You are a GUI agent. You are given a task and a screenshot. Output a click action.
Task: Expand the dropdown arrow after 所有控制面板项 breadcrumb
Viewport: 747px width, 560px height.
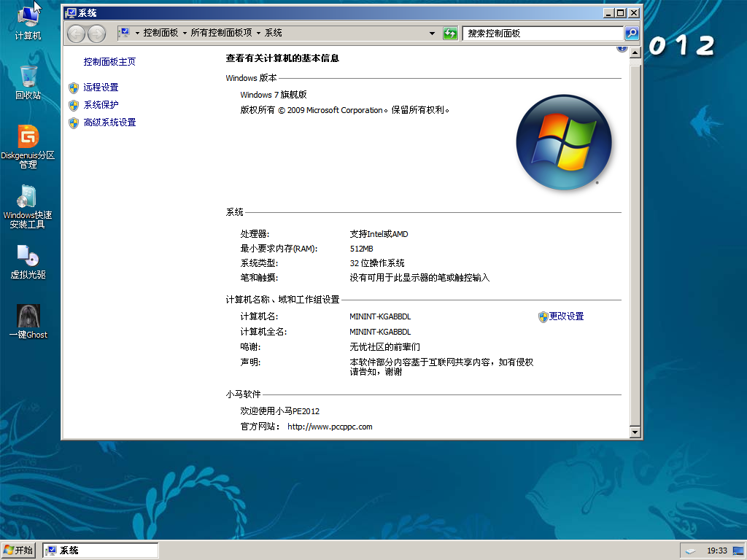(258, 34)
